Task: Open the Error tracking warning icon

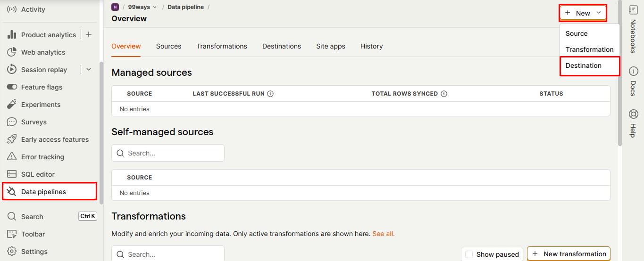Action: point(12,157)
